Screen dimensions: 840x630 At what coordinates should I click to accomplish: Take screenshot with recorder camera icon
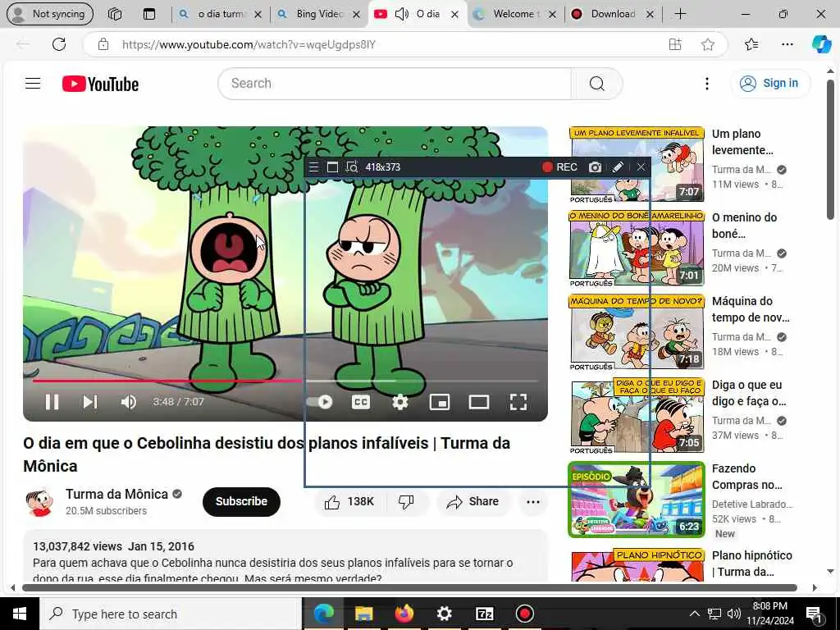(595, 167)
